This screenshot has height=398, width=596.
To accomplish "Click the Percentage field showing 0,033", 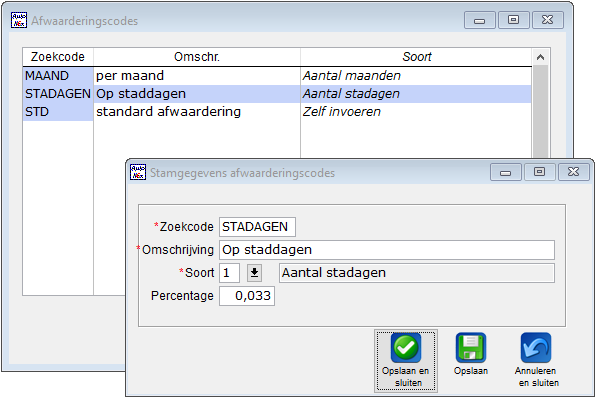I will [247, 296].
